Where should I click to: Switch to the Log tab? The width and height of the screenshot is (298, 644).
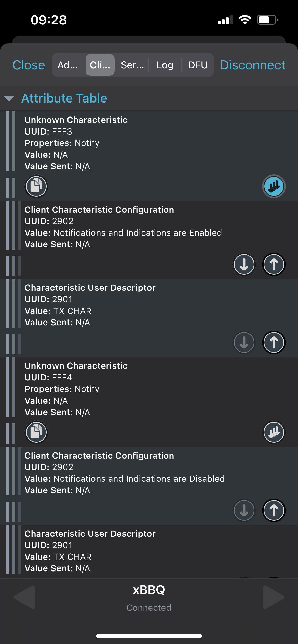(x=165, y=65)
